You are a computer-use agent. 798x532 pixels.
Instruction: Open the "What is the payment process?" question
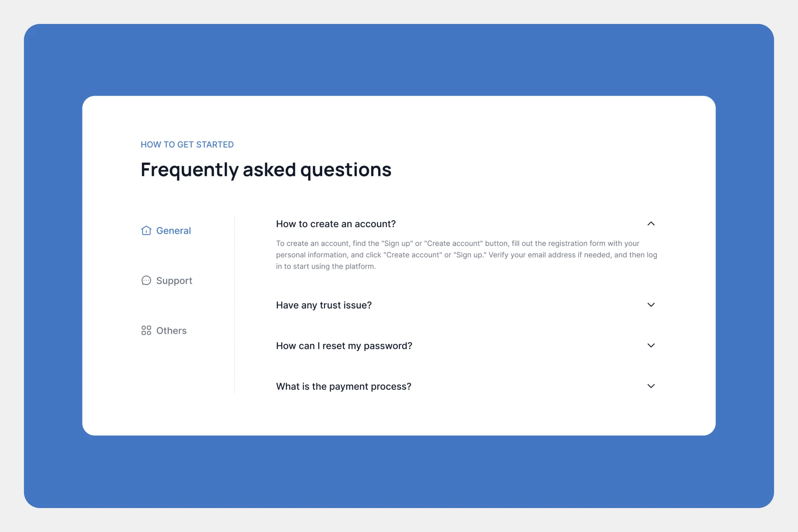pos(344,387)
